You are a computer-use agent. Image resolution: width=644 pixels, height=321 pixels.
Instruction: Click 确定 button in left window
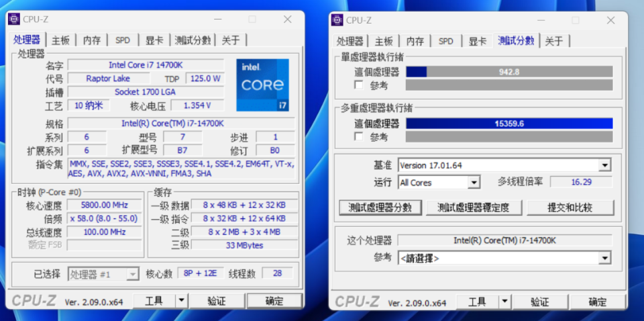click(274, 302)
